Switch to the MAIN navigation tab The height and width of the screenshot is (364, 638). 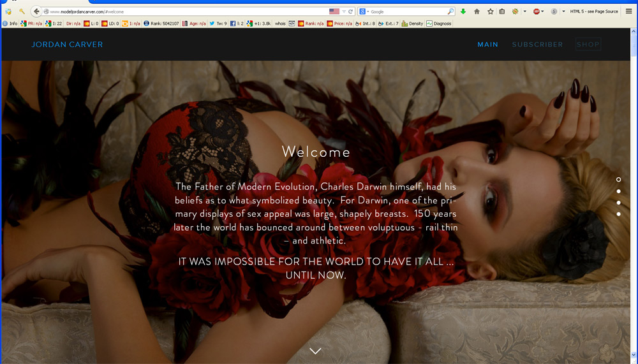click(x=487, y=45)
